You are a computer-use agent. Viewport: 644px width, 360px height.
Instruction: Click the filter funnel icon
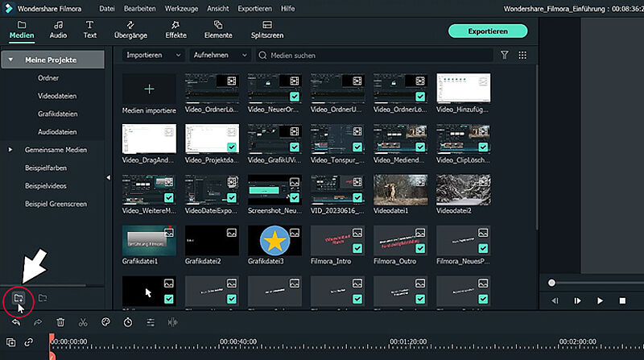(505, 55)
